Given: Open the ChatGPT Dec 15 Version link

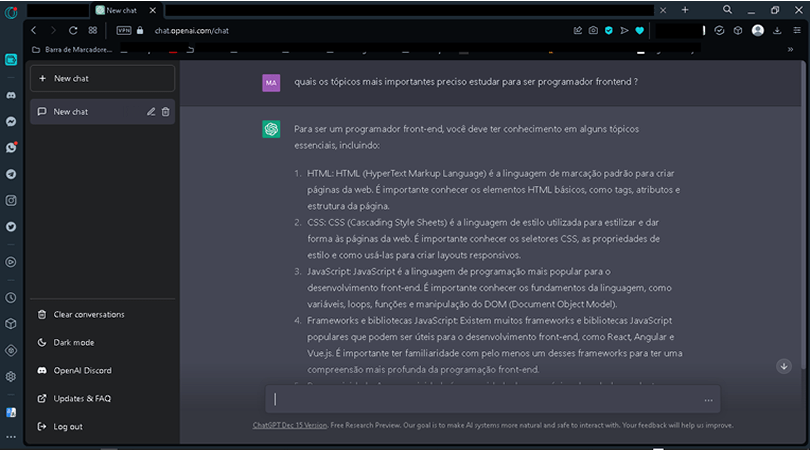Looking at the screenshot, I should [290, 425].
